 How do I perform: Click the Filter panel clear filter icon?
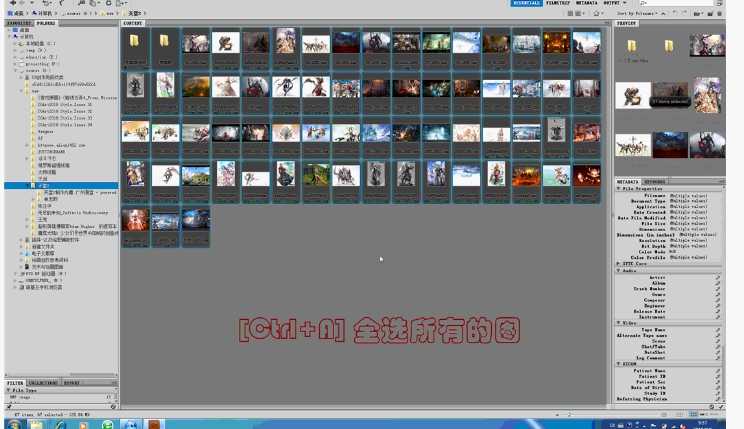[x=113, y=407]
